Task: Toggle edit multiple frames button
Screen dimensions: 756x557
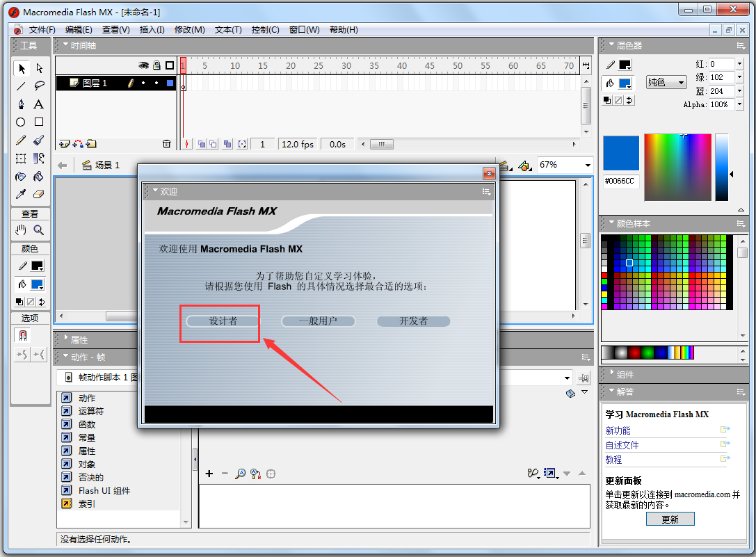Action: (x=227, y=144)
